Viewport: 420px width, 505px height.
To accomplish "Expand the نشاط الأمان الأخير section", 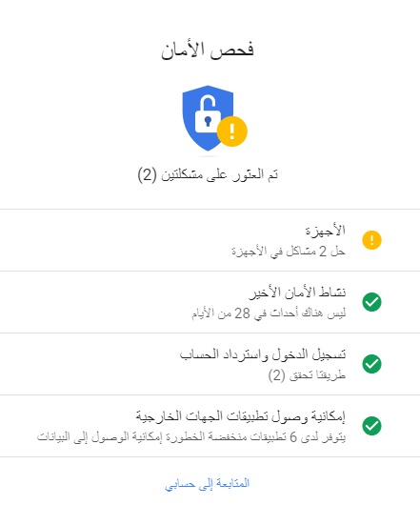I will pos(210,302).
